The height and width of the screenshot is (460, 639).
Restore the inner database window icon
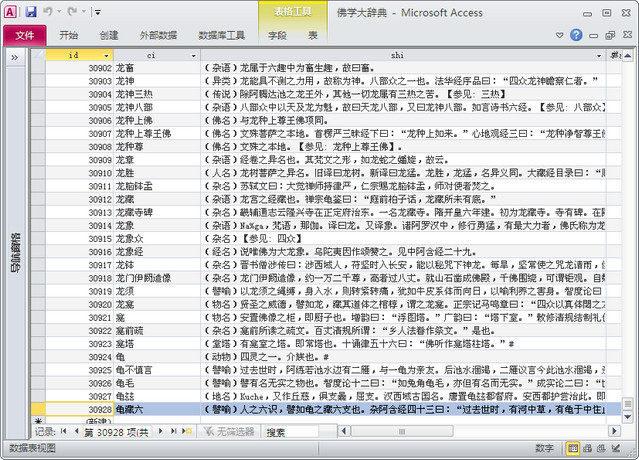(x=610, y=35)
